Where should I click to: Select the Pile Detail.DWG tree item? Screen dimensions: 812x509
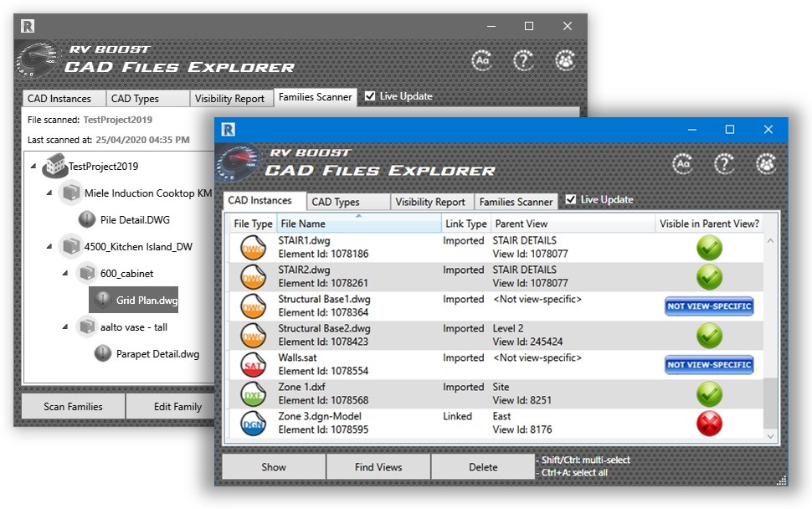click(x=135, y=219)
